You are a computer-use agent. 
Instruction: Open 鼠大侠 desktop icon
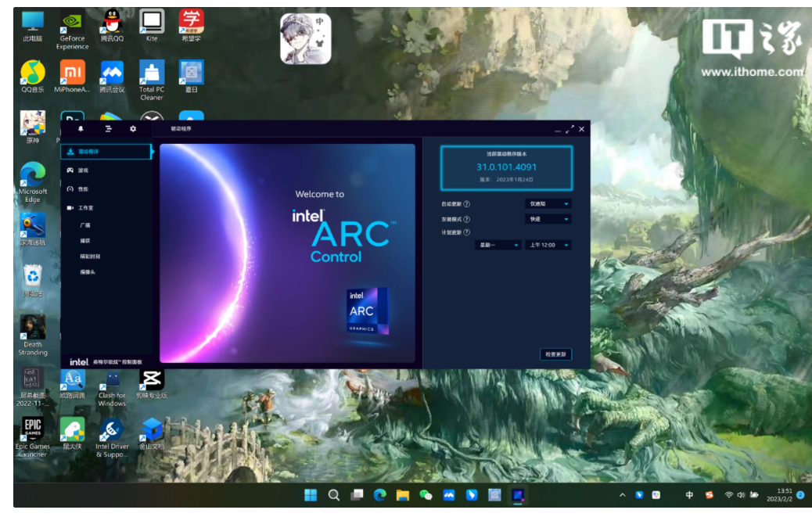point(72,433)
